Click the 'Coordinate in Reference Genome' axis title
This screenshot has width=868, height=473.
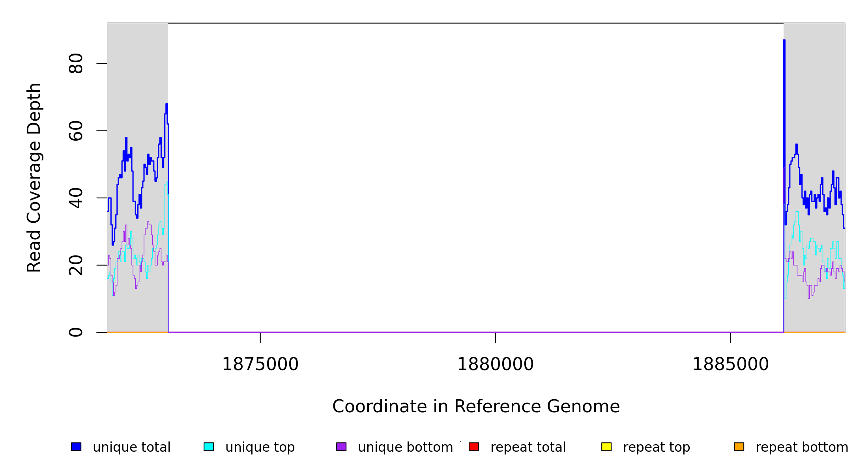(476, 406)
